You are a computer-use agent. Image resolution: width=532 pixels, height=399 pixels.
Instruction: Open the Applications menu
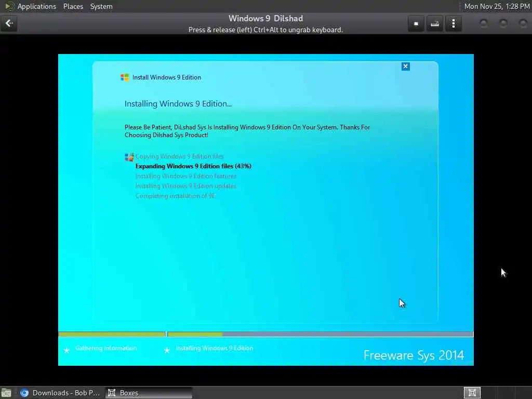tap(37, 6)
